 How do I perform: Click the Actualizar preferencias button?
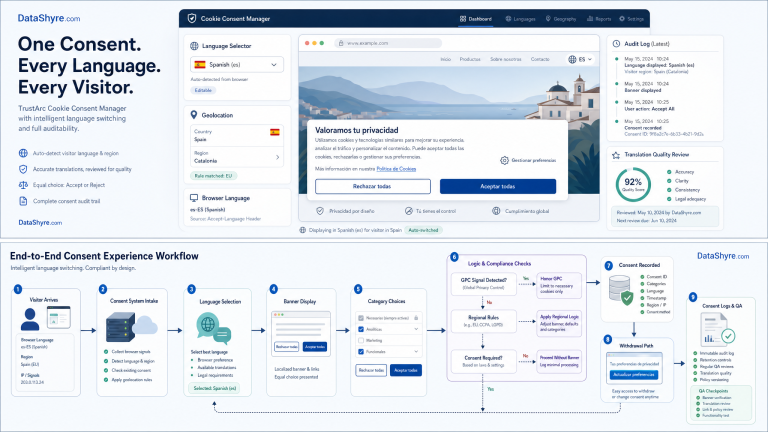pyautogui.click(x=634, y=375)
